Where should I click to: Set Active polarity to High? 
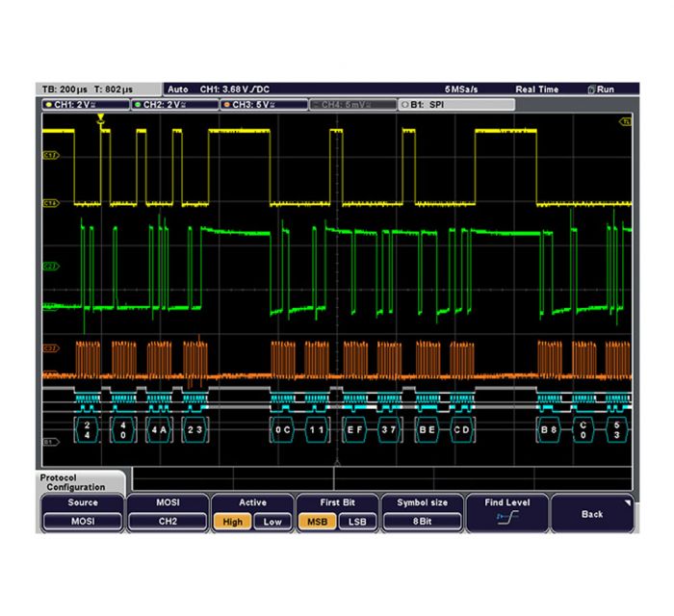click(231, 522)
